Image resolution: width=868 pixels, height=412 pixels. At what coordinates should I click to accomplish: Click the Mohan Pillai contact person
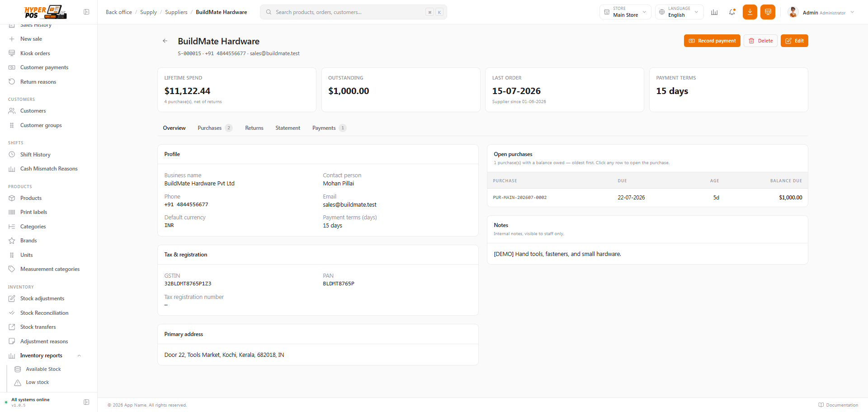click(338, 184)
